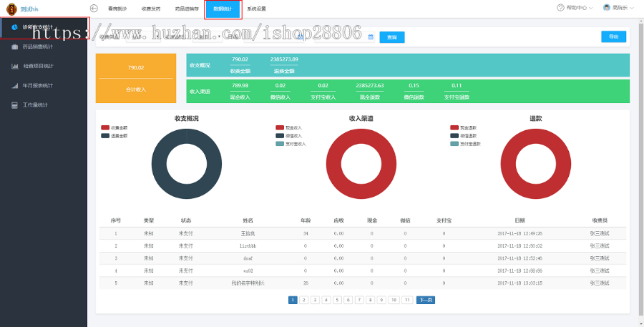This screenshot has height=327, width=644.
Task: Toggle the 支付宝收入 legend entry
Action: coord(291,144)
